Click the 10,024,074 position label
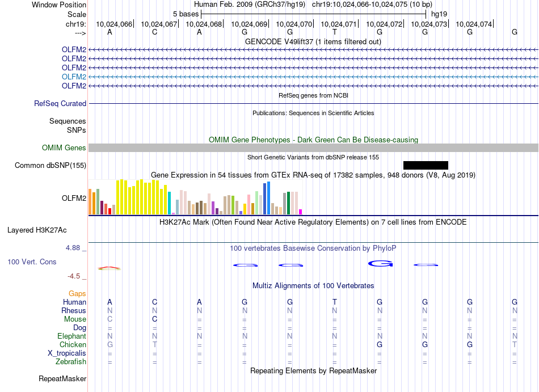Image resolution: width=539 pixels, height=392 pixels. [474, 24]
